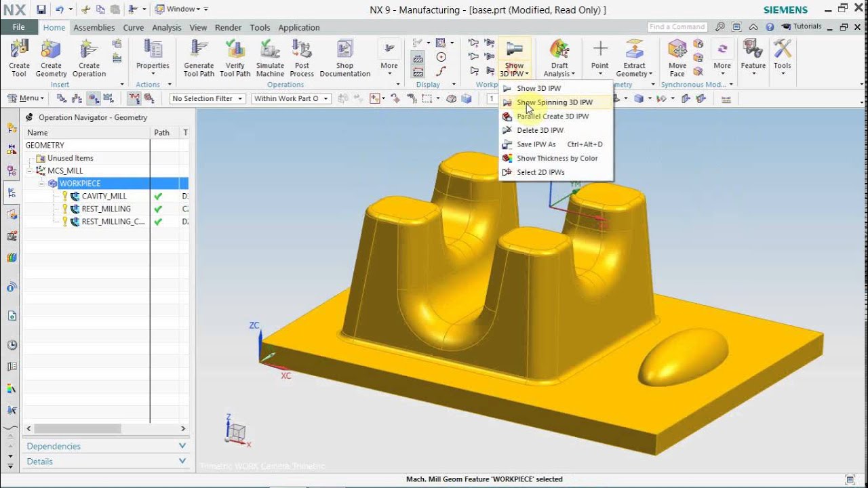The height and width of the screenshot is (488, 868).
Task: Toggle the Program Order View button
Action: [x=62, y=98]
